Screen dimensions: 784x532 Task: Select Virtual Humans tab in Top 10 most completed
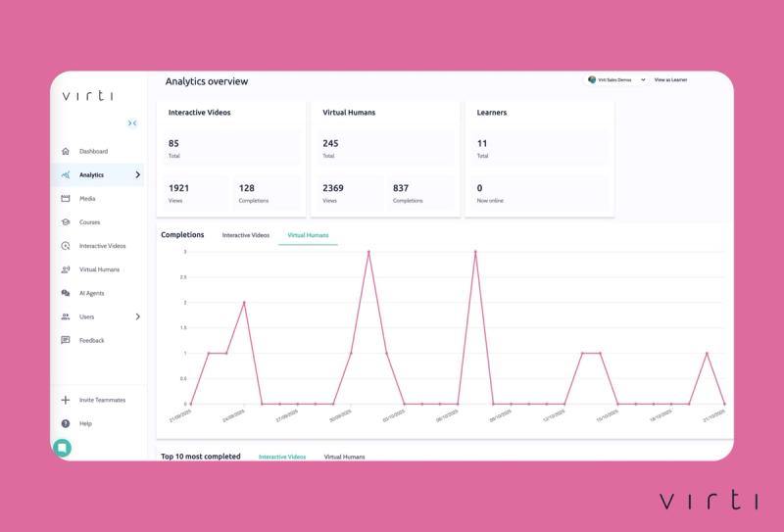(x=345, y=457)
